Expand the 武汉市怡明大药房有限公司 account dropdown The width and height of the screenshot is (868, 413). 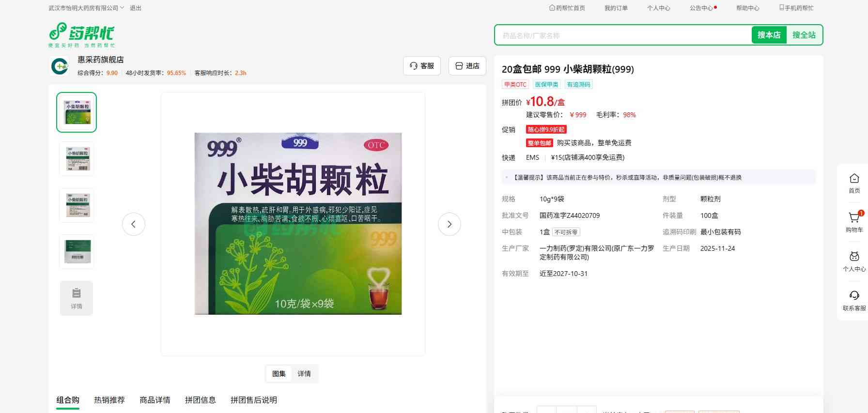86,8
